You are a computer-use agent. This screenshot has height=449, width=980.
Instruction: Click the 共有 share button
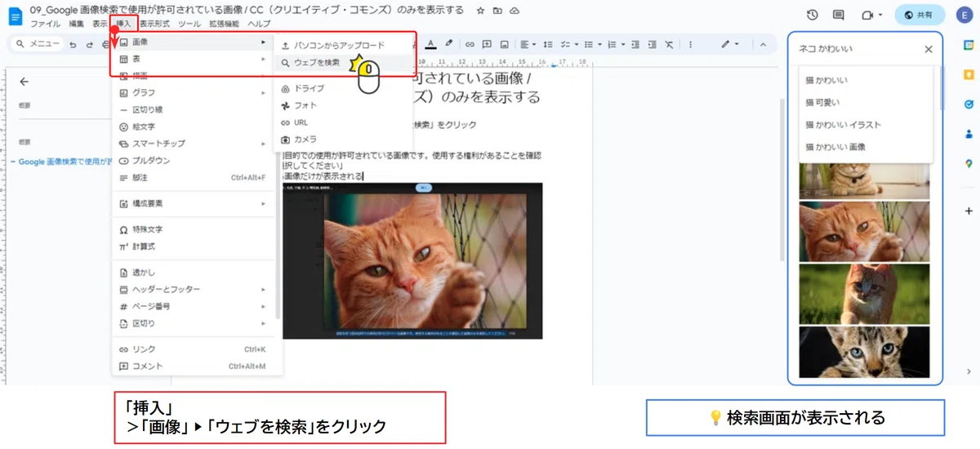pos(920,16)
